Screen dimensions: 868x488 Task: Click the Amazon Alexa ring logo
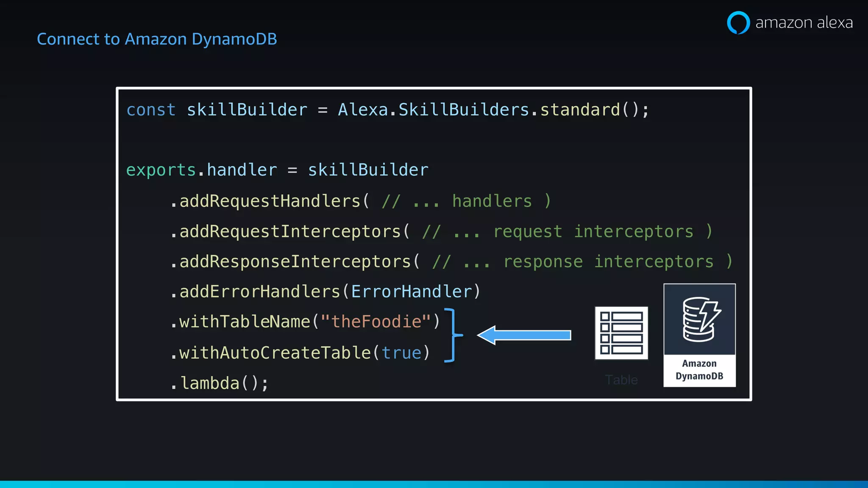[x=738, y=22]
